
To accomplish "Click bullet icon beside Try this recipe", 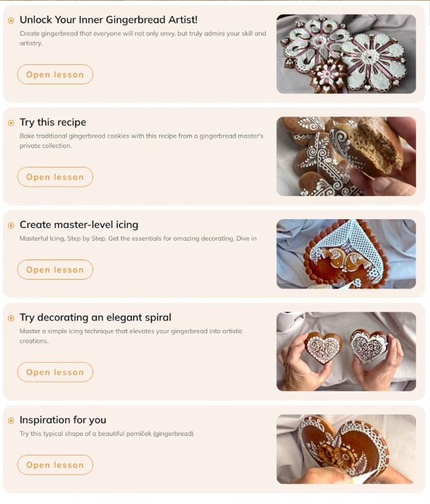I will point(11,122).
